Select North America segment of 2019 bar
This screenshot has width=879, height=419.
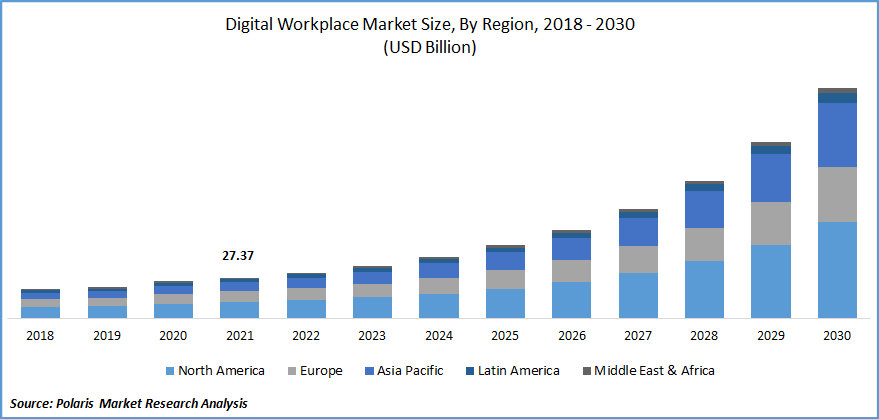[x=107, y=312]
